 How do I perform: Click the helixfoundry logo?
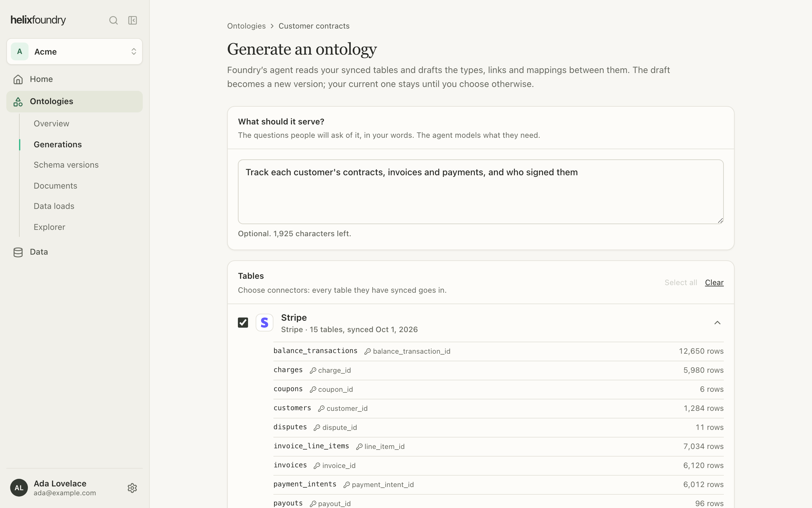coord(38,20)
